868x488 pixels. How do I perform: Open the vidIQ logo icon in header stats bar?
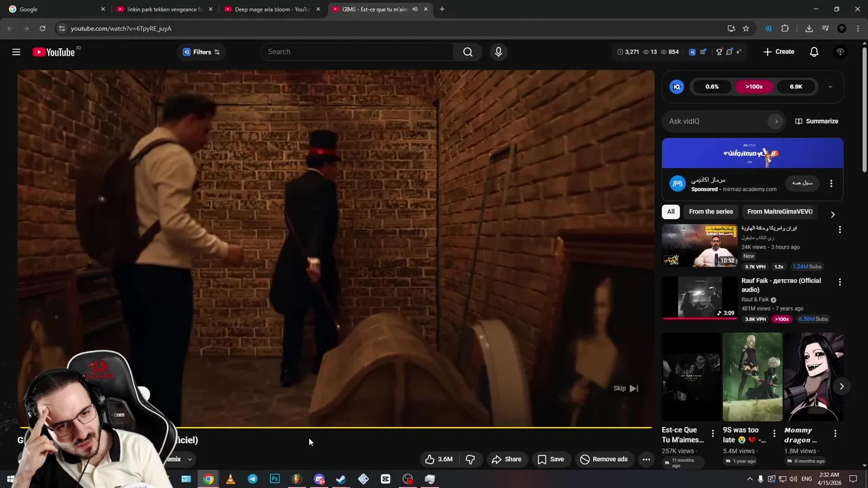[692, 52]
